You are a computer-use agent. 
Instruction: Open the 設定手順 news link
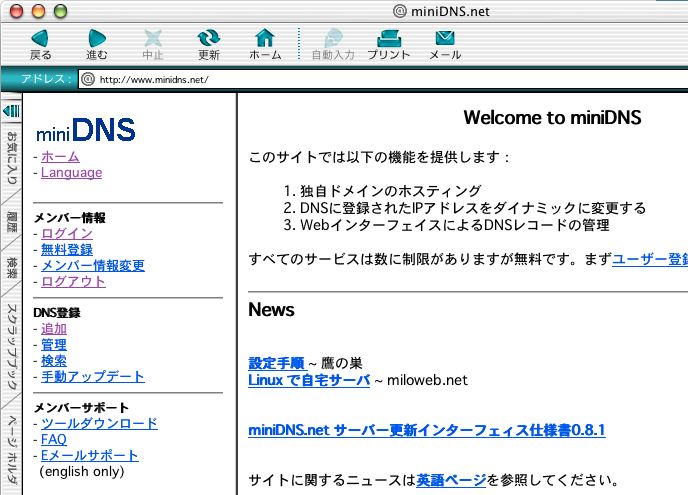pyautogui.click(x=276, y=363)
